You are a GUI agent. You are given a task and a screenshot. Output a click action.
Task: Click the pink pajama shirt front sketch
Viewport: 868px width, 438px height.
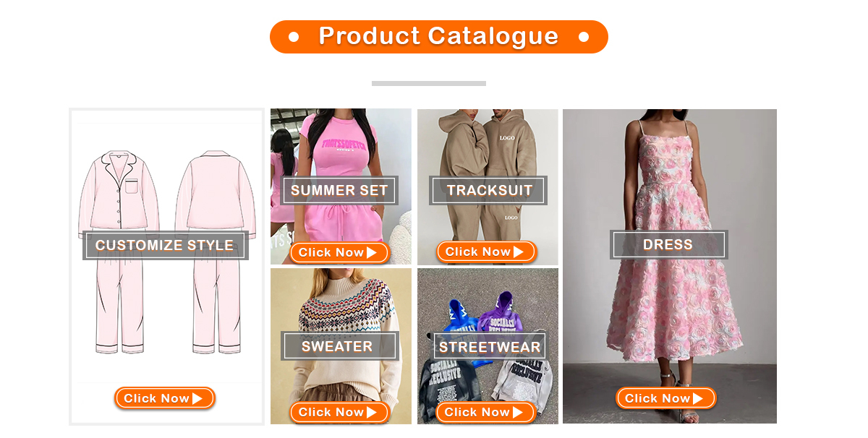[114, 194]
